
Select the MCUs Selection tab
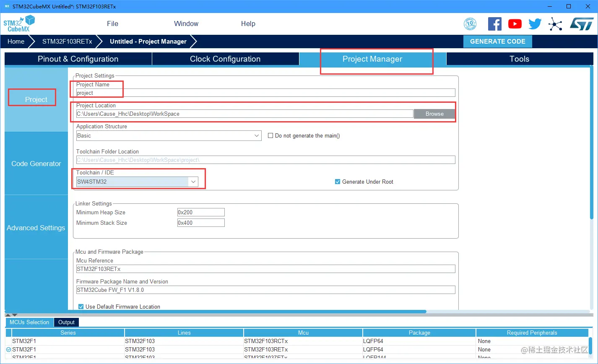pos(29,322)
